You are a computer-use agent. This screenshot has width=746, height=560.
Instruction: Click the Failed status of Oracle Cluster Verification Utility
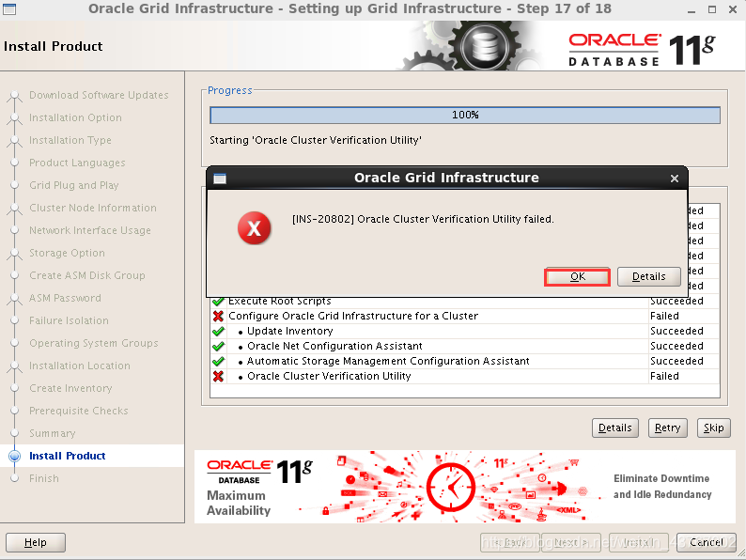tap(664, 377)
